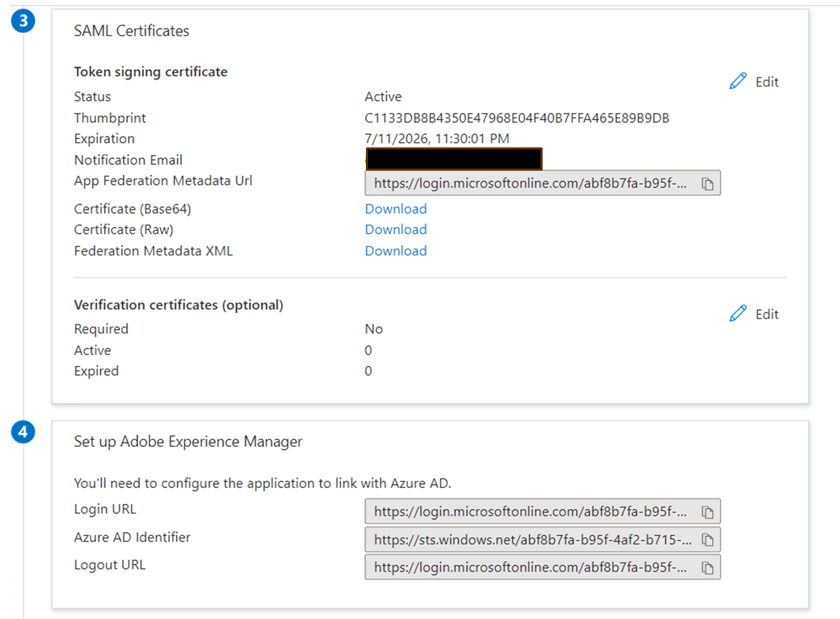Viewport: 840px width, 619px height.
Task: Click the SAML Certificates section heading
Action: (131, 30)
